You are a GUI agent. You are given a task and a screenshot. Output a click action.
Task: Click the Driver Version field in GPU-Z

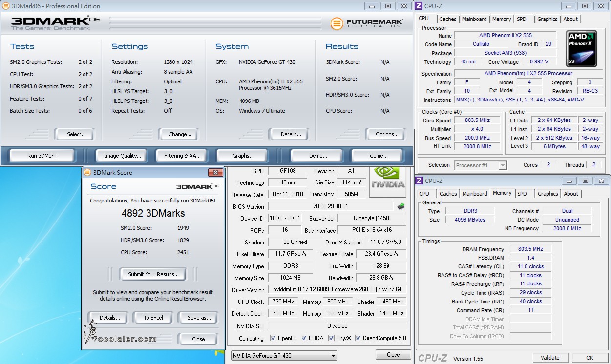pyautogui.click(x=337, y=290)
